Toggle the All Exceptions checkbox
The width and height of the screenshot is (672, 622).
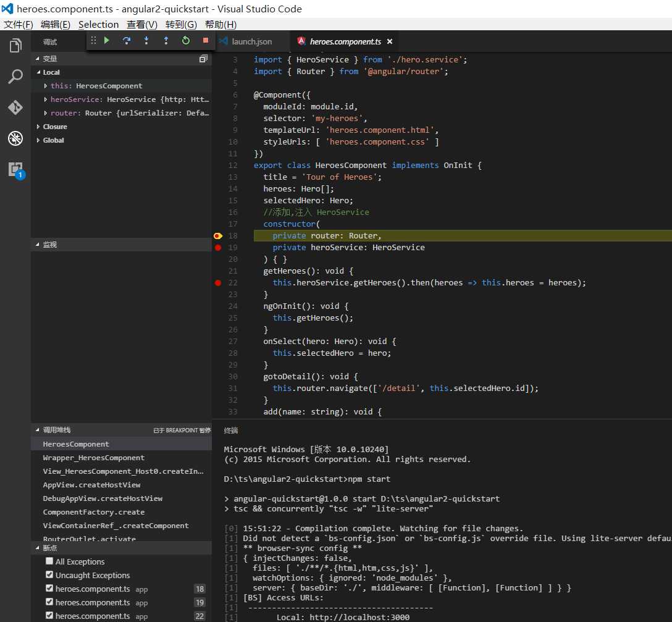(x=49, y=561)
